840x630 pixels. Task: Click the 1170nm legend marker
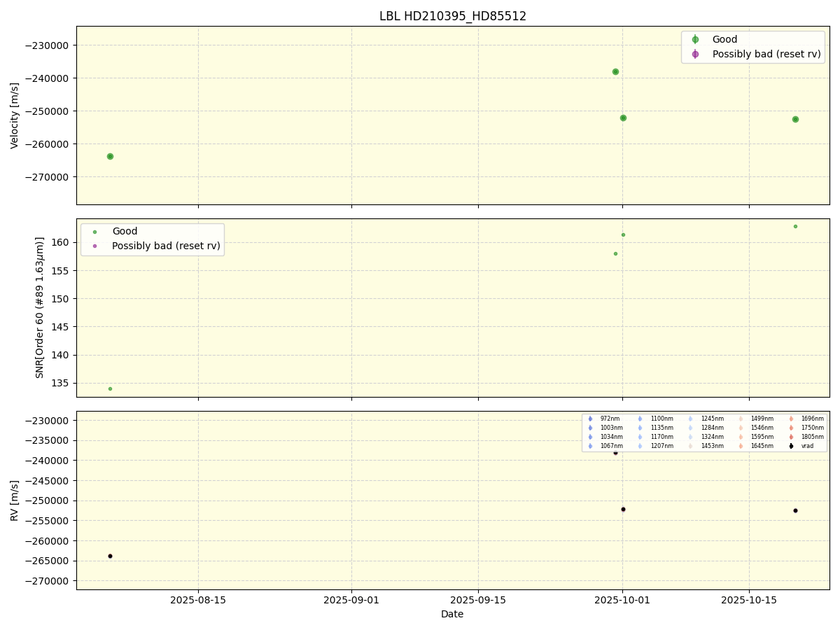pyautogui.click(x=640, y=437)
